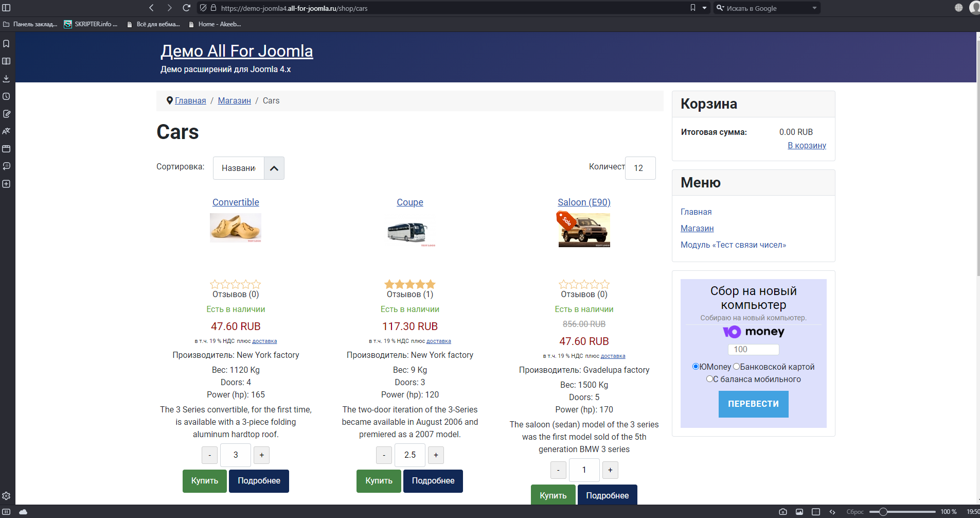
Task: Buy Convertible with Купить button
Action: coord(205,481)
